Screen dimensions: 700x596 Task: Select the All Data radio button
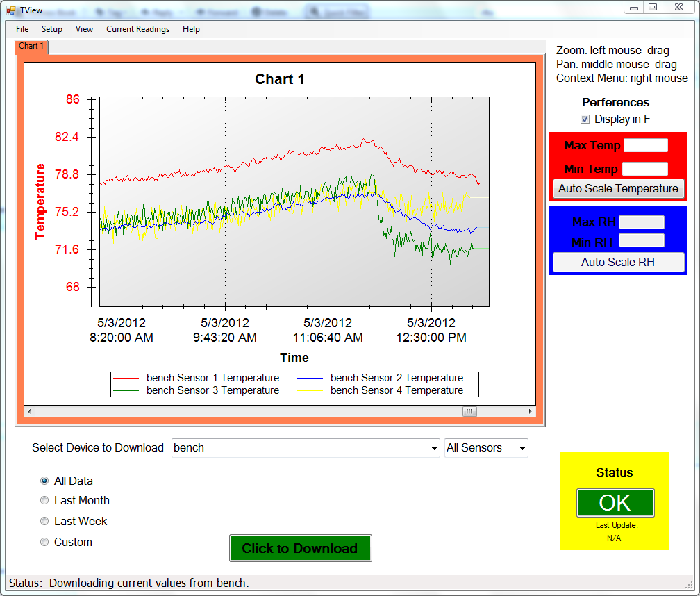coord(44,481)
